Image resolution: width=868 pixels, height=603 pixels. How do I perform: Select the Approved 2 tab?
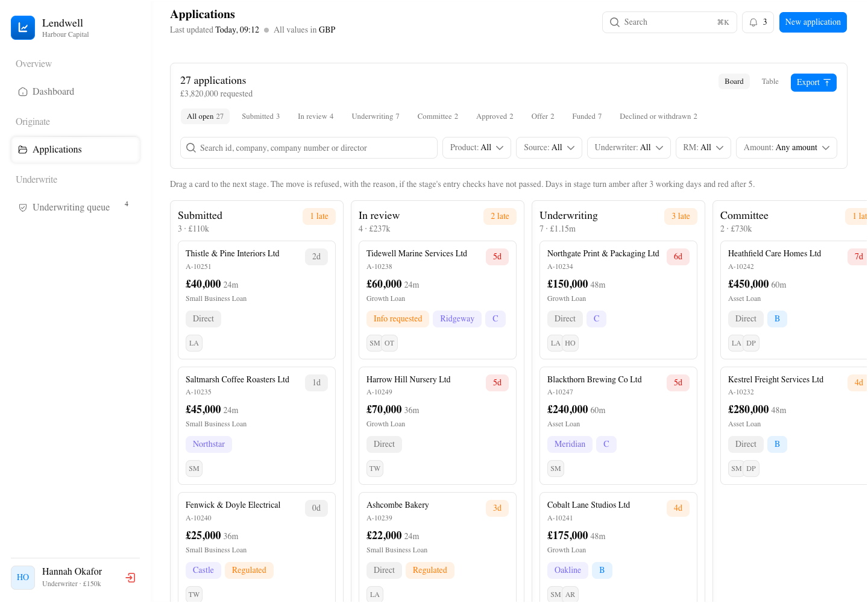[x=495, y=116]
